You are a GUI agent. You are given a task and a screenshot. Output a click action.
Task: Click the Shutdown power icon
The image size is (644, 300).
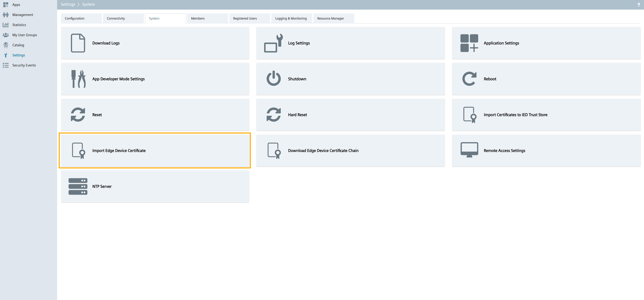(x=274, y=79)
